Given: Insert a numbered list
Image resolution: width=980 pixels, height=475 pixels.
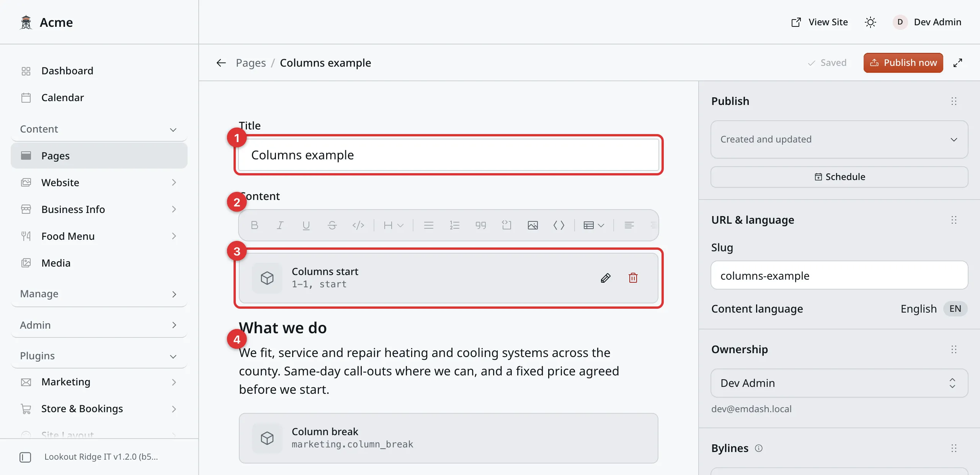Looking at the screenshot, I should click(455, 225).
